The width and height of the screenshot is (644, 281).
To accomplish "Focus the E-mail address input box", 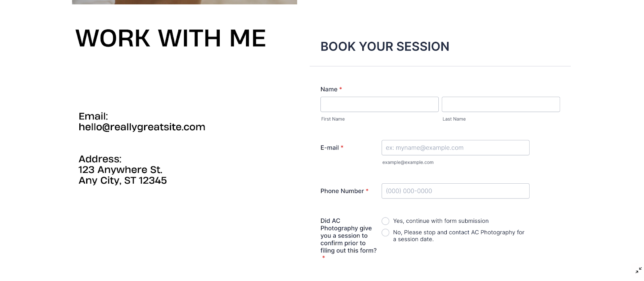I will [455, 148].
